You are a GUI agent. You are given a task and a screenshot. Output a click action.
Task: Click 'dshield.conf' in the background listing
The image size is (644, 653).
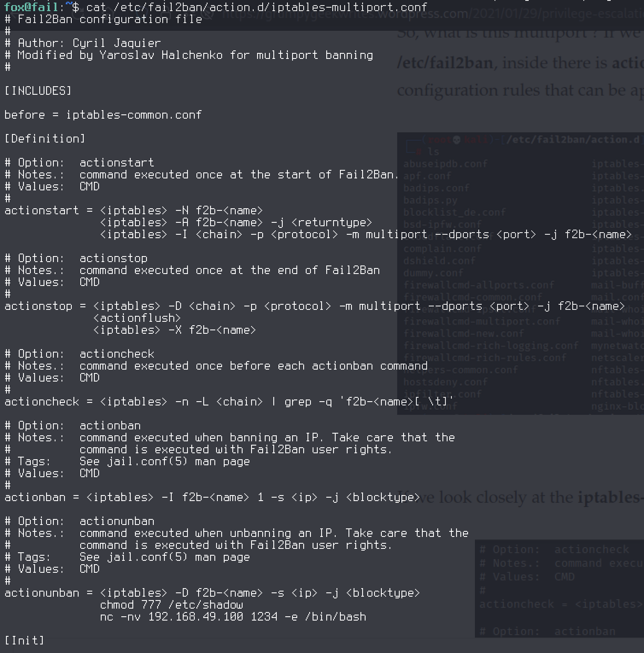point(439,261)
